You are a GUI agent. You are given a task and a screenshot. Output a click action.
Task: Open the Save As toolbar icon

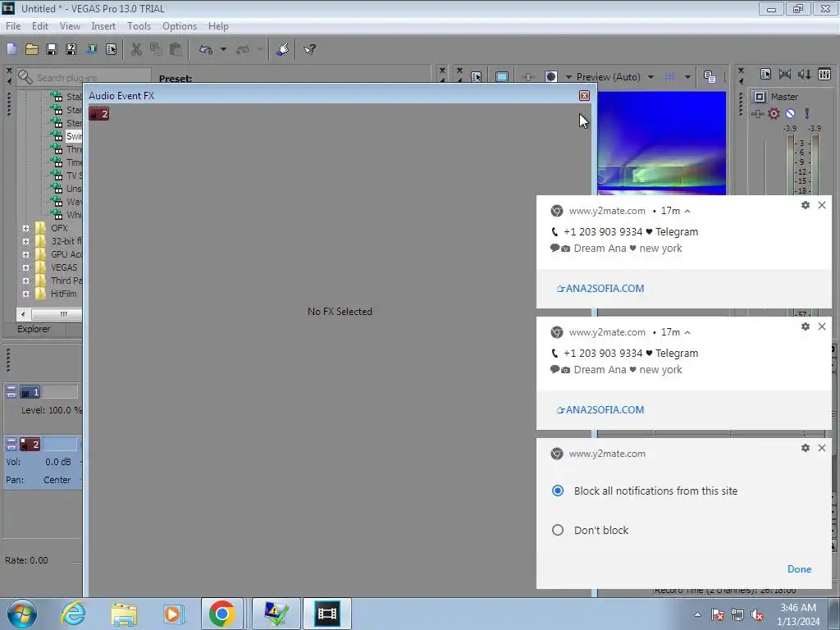pyautogui.click(x=71, y=49)
